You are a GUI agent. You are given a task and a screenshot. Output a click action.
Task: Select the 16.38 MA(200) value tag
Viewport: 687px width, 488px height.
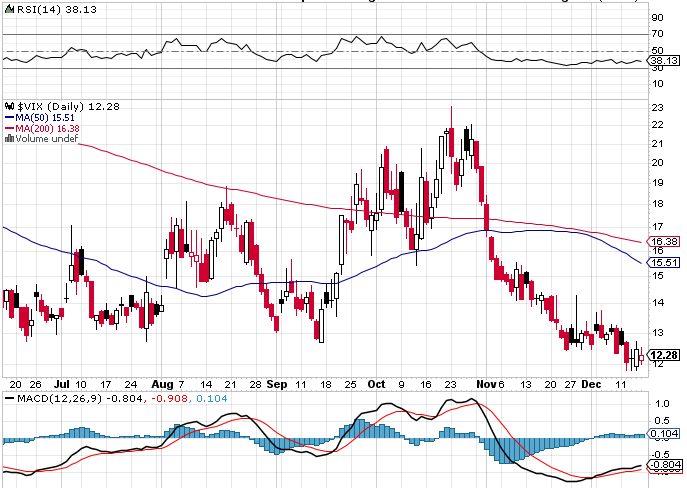tap(665, 241)
